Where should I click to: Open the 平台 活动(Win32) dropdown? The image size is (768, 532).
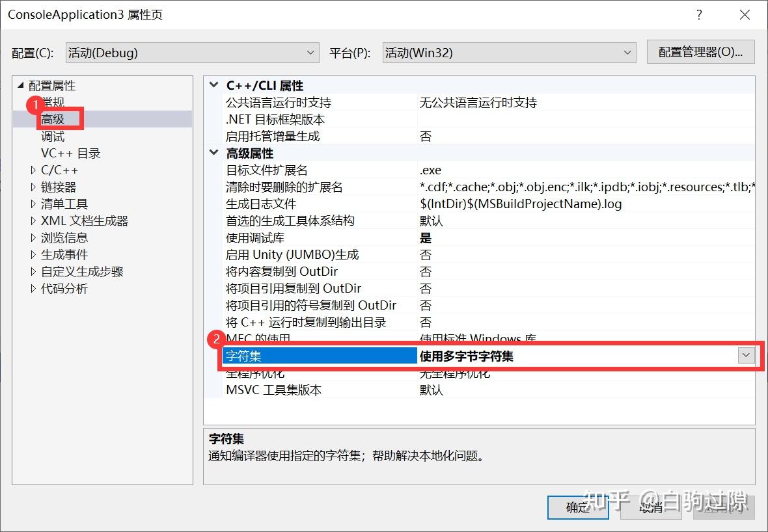point(626,53)
